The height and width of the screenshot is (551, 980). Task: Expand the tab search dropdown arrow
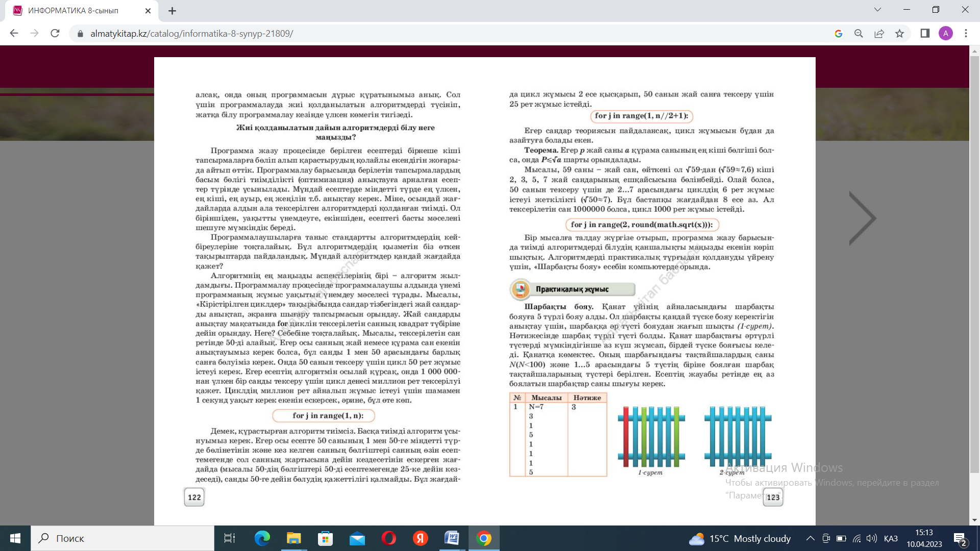pyautogui.click(x=877, y=10)
